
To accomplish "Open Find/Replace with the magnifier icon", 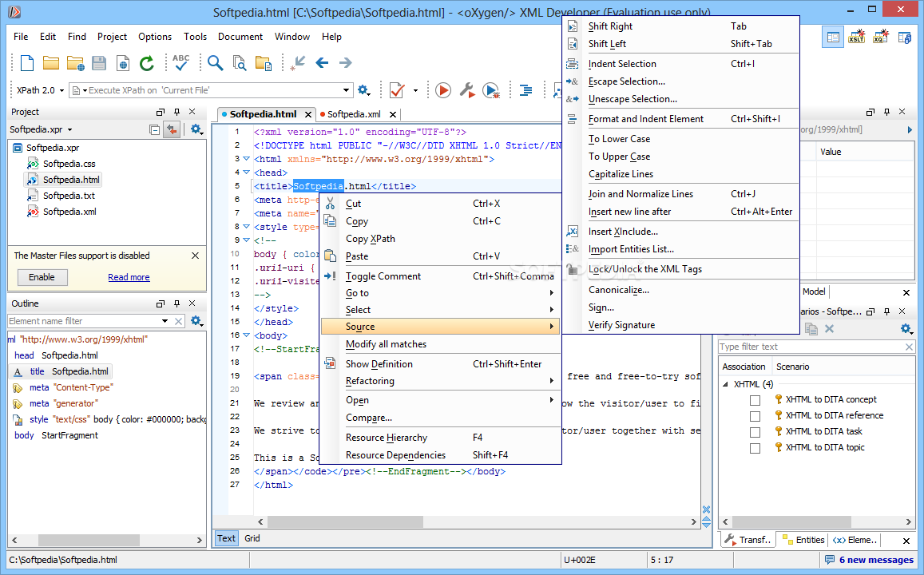I will 215,63.
